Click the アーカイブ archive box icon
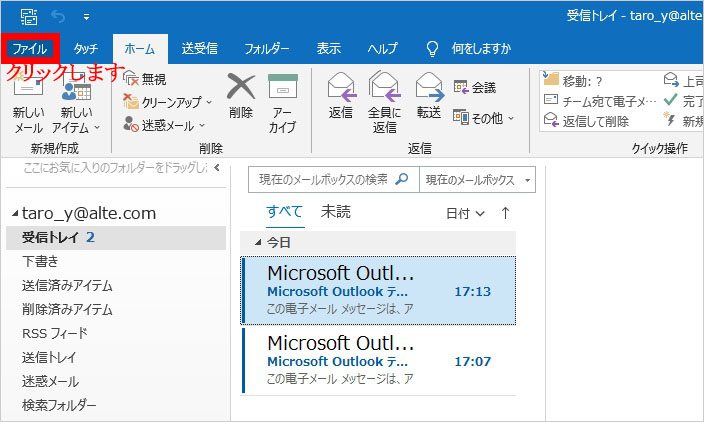The width and height of the screenshot is (704, 422). (283, 86)
